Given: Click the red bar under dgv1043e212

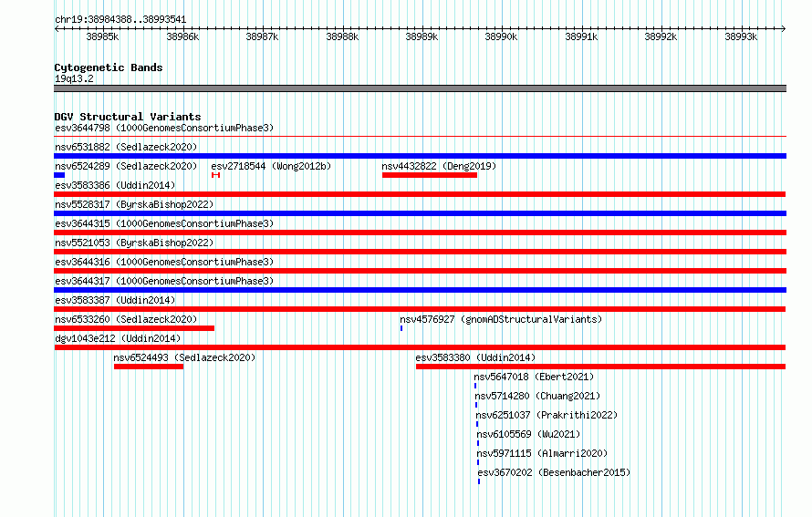Looking at the screenshot, I should click(420, 347).
